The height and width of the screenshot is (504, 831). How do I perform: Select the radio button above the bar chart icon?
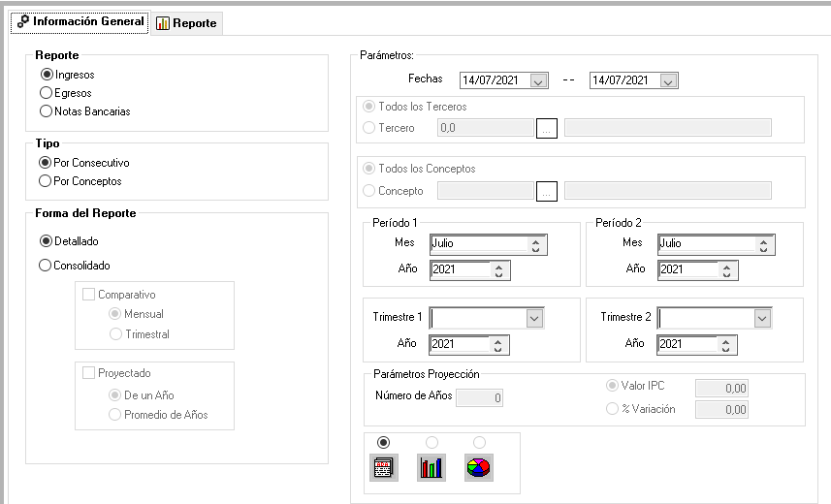pos(431,442)
